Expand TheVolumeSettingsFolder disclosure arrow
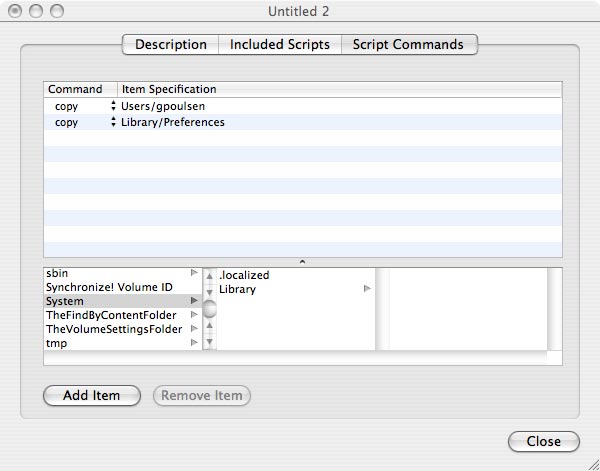 194,329
